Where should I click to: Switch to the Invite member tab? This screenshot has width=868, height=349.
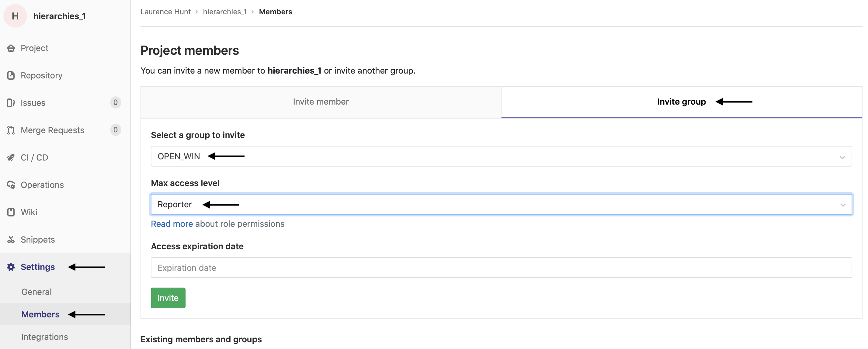point(321,102)
